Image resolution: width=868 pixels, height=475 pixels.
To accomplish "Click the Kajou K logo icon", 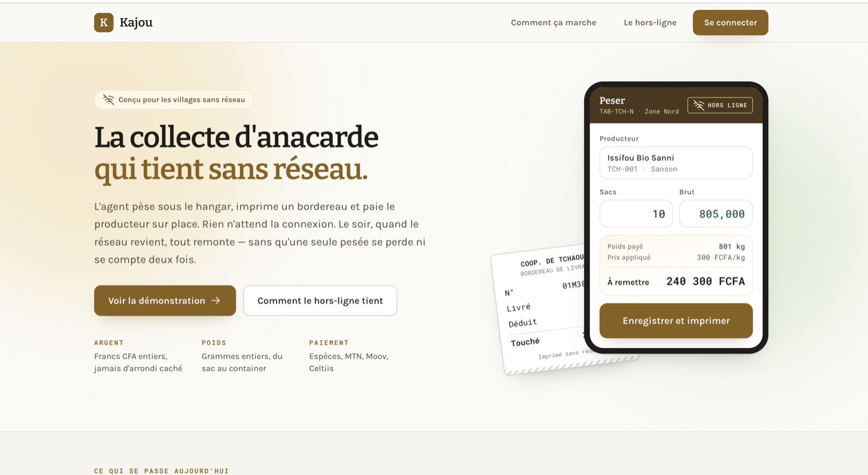I will coord(104,22).
